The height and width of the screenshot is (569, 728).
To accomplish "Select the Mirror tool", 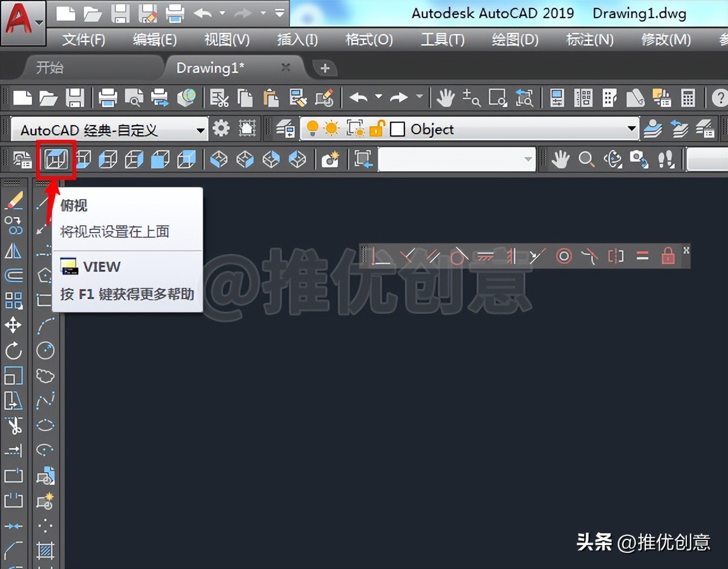I will (x=14, y=250).
